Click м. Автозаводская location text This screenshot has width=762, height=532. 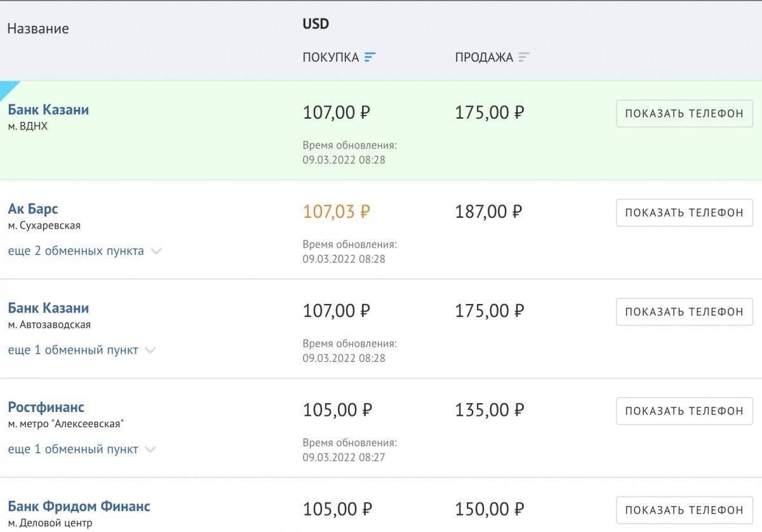pyautogui.click(x=49, y=324)
